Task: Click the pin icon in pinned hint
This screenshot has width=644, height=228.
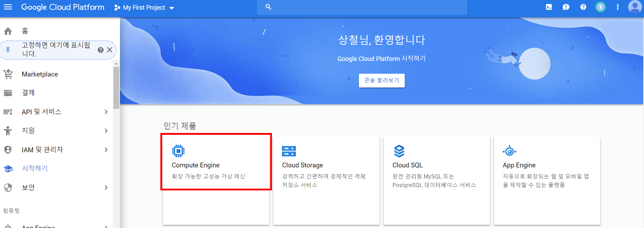Action: [8, 50]
